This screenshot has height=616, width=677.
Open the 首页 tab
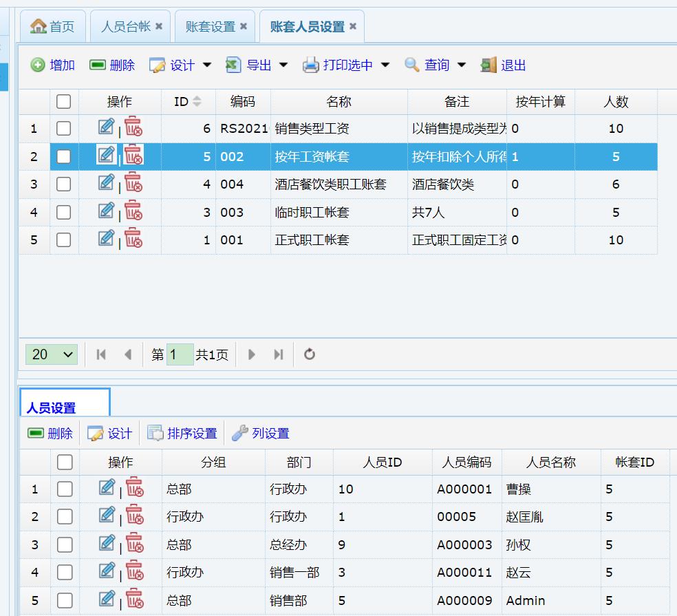53,26
